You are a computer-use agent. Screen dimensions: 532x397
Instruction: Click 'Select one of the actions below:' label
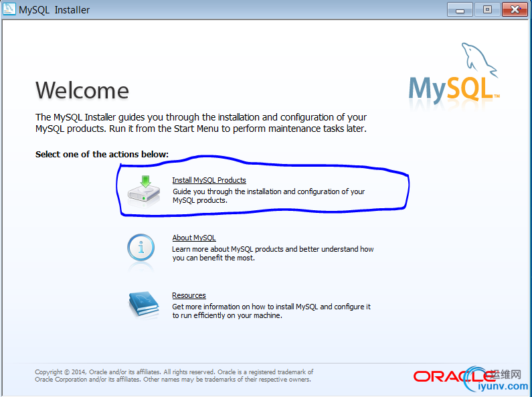(102, 155)
